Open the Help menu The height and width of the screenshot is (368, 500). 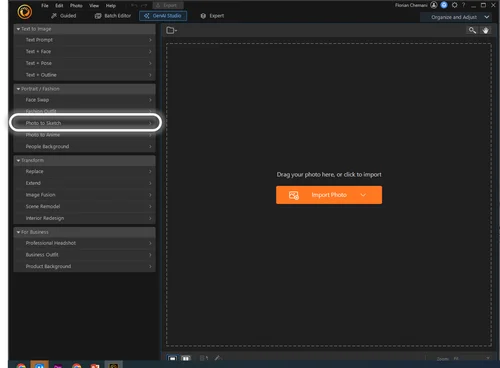[x=111, y=6]
